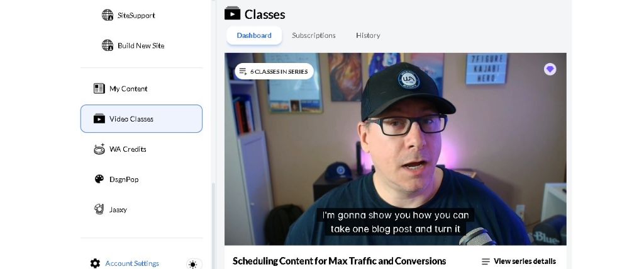Play the featured class video thumbnail
Image resolution: width=644 pixels, height=269 pixels.
(395, 149)
